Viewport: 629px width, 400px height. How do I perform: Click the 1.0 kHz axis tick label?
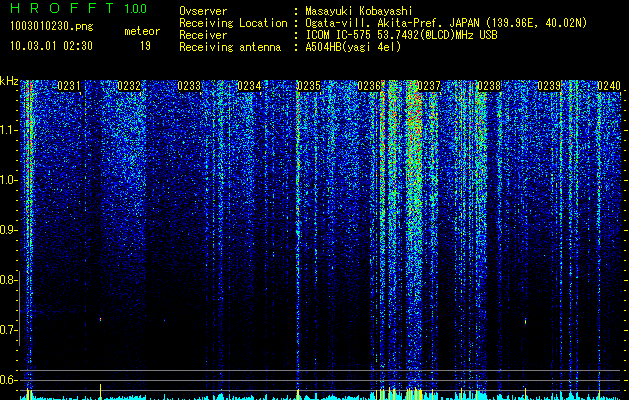9,181
